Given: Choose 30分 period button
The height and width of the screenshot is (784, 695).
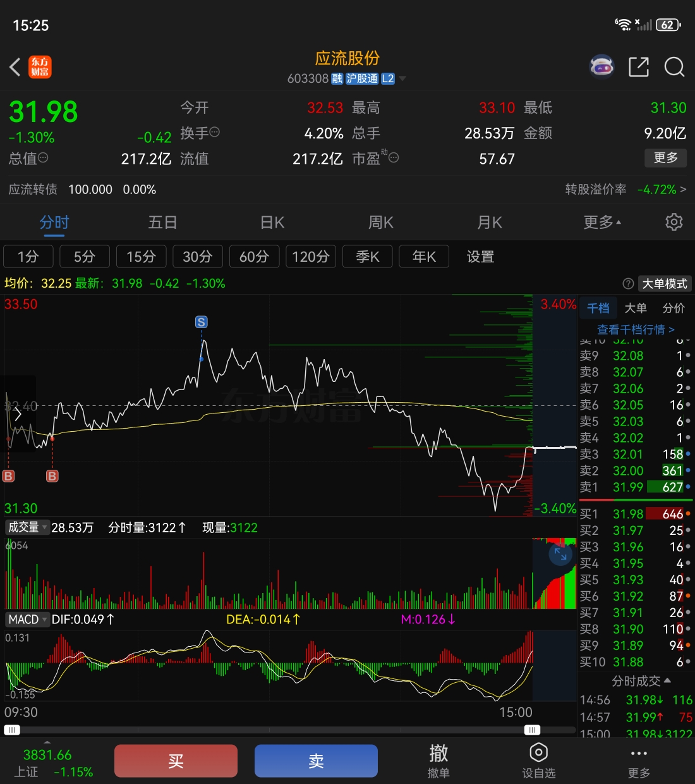Looking at the screenshot, I should pos(198,257).
